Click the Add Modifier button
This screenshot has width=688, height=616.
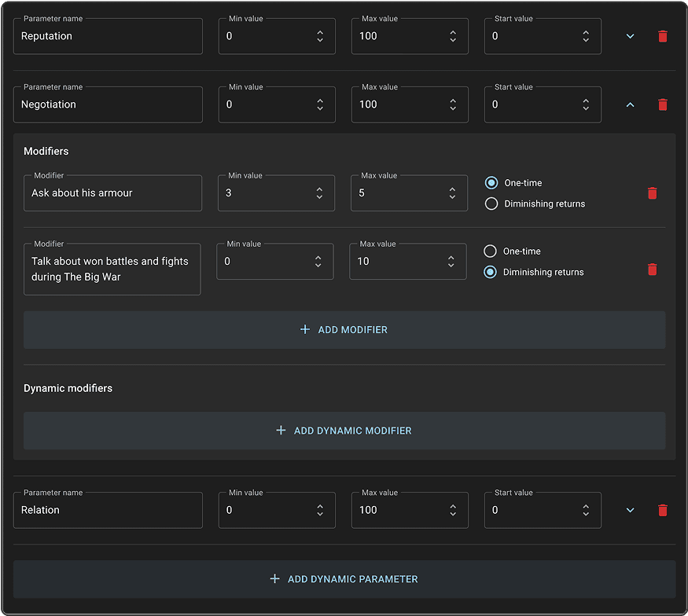click(344, 330)
